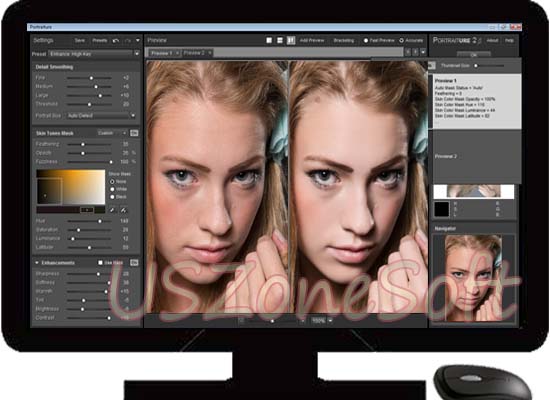Click the zoom slider below preview
The height and width of the screenshot is (400, 550).
(272, 321)
